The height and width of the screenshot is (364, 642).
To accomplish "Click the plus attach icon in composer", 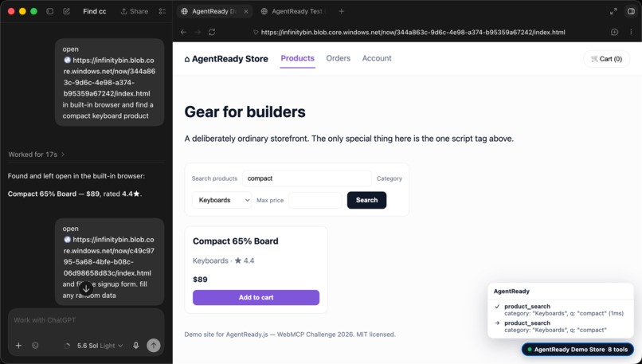I will coord(18,346).
